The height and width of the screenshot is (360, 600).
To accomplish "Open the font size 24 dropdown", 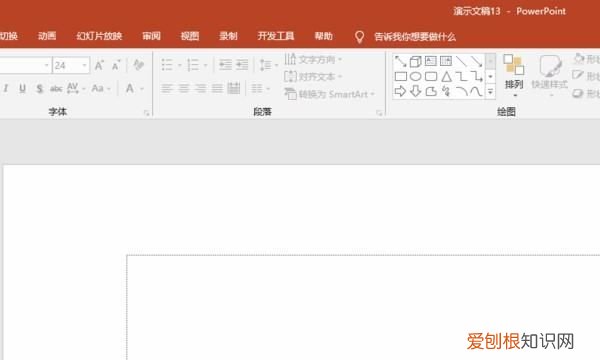I will [85, 65].
